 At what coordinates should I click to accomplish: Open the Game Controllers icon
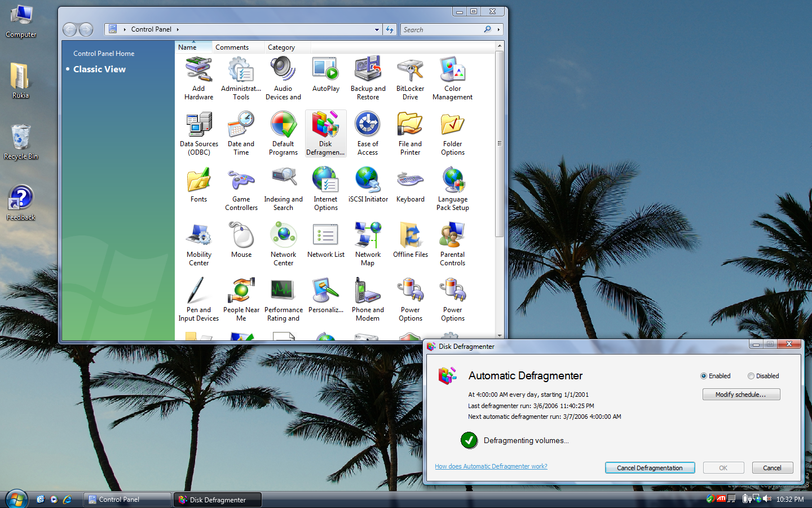pyautogui.click(x=241, y=189)
